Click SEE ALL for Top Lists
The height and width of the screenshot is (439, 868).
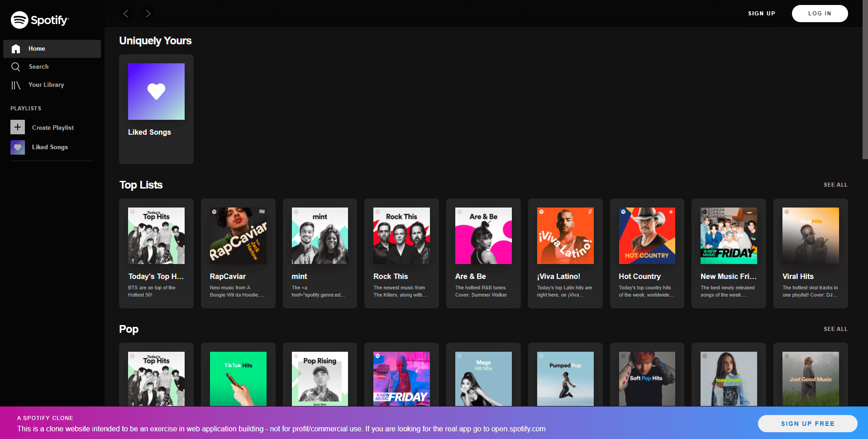835,185
